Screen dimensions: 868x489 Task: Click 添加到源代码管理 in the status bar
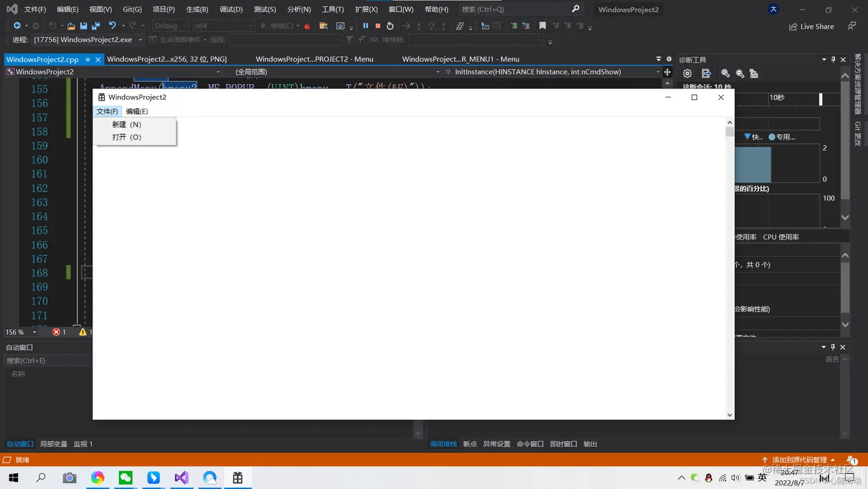[x=799, y=460]
